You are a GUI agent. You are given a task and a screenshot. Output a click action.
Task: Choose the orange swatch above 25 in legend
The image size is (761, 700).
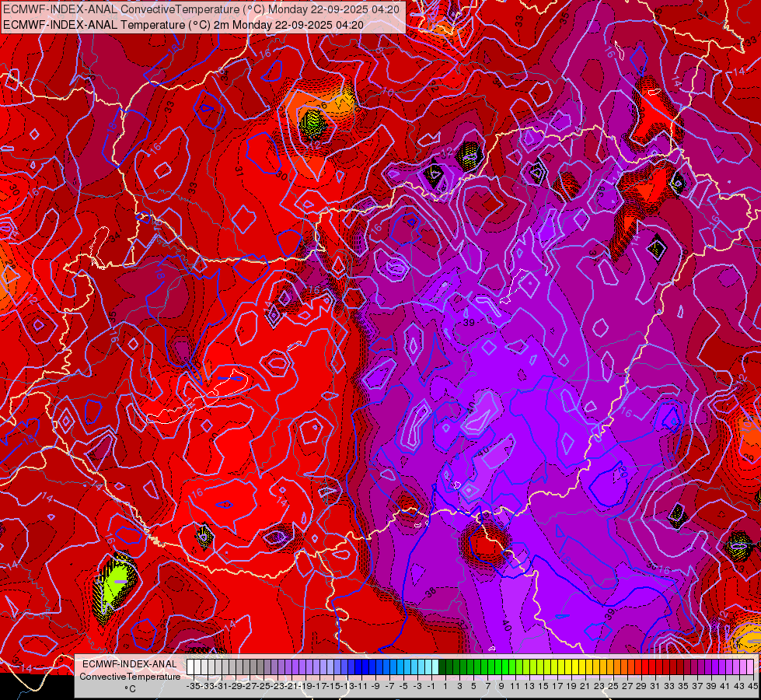pyautogui.click(x=612, y=667)
